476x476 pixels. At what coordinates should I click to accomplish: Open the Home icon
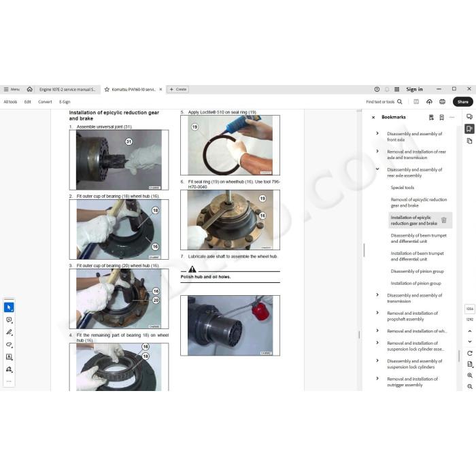click(x=29, y=89)
